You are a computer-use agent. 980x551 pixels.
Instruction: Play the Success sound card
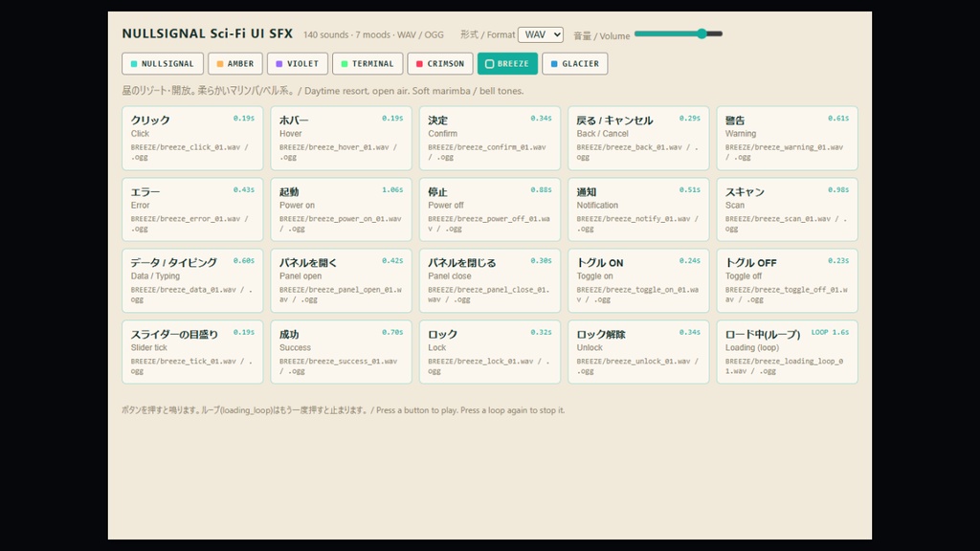pyautogui.click(x=342, y=352)
